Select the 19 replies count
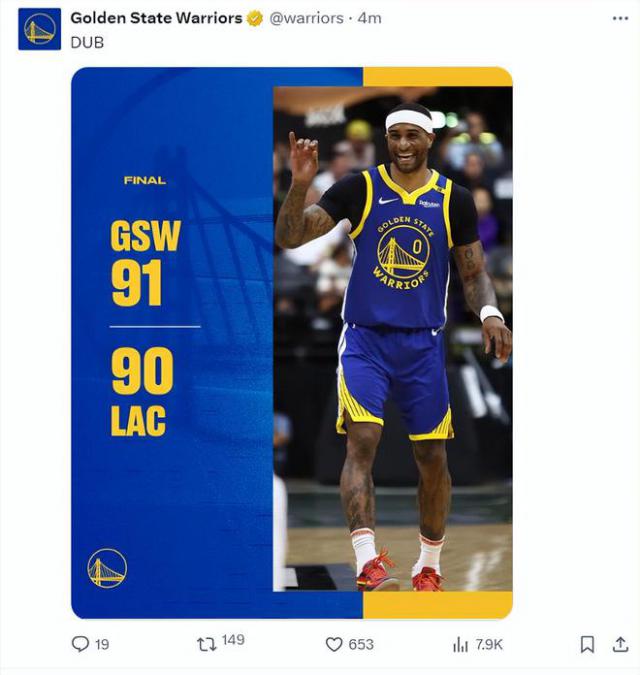Image resolution: width=640 pixels, height=675 pixels. (102, 644)
